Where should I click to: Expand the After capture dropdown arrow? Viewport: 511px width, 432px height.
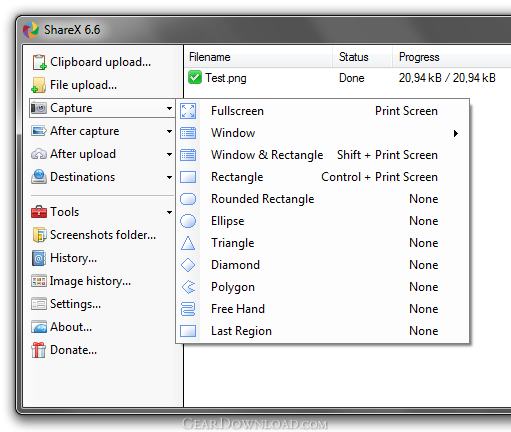point(169,131)
